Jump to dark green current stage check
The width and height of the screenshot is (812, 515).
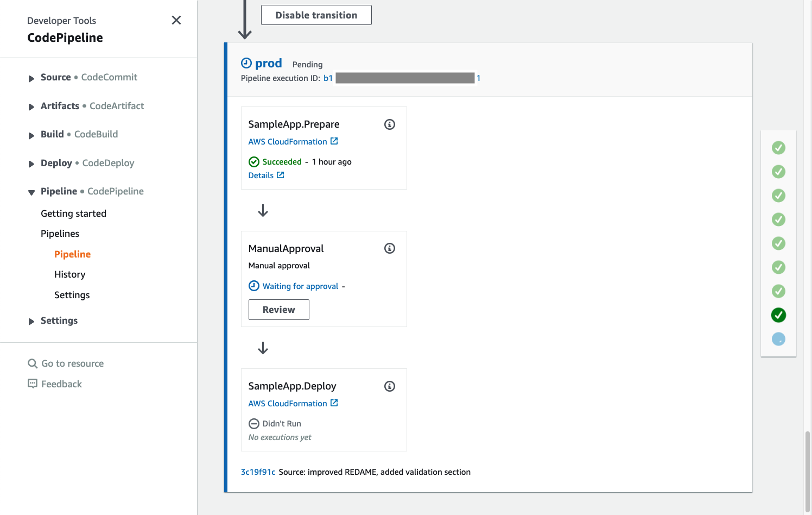tap(779, 315)
